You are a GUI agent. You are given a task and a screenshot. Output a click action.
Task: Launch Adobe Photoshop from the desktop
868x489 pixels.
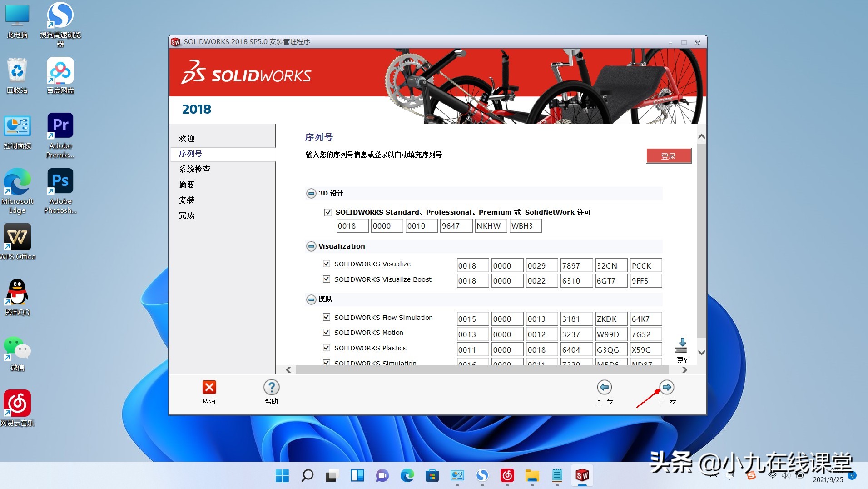click(60, 181)
